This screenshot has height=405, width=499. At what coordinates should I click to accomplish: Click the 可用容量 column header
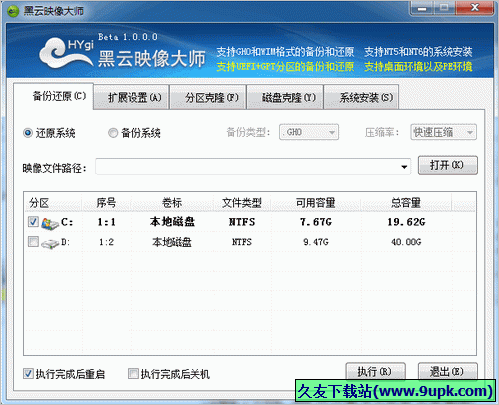click(315, 202)
